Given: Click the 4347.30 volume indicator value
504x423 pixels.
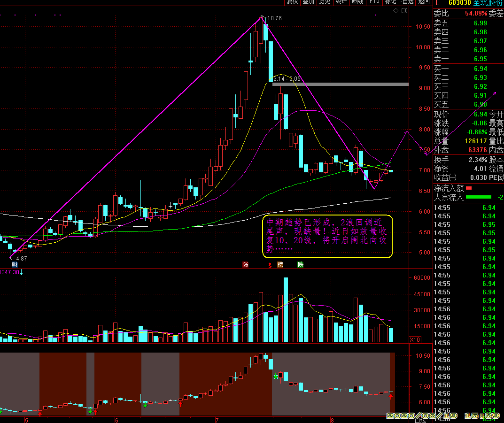Looking at the screenshot, I should point(10,272).
